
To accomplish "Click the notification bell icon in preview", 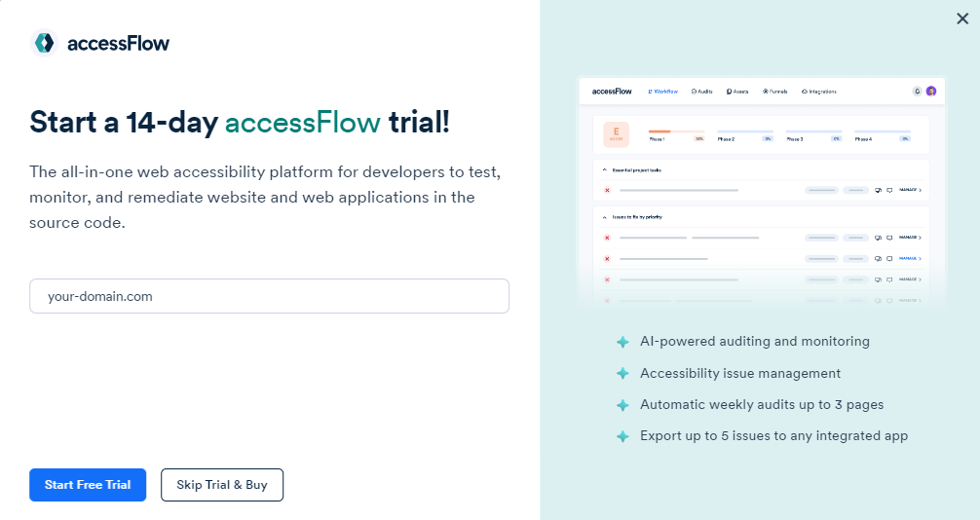I will (x=917, y=92).
